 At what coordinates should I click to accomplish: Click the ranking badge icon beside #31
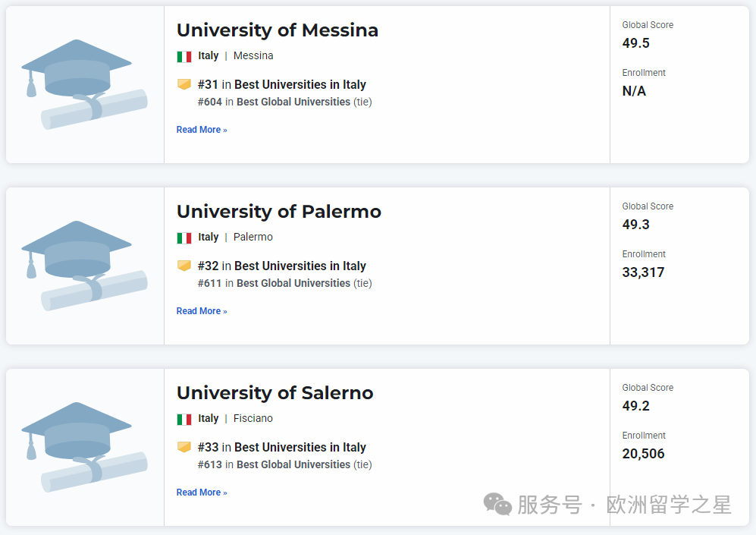click(x=184, y=84)
